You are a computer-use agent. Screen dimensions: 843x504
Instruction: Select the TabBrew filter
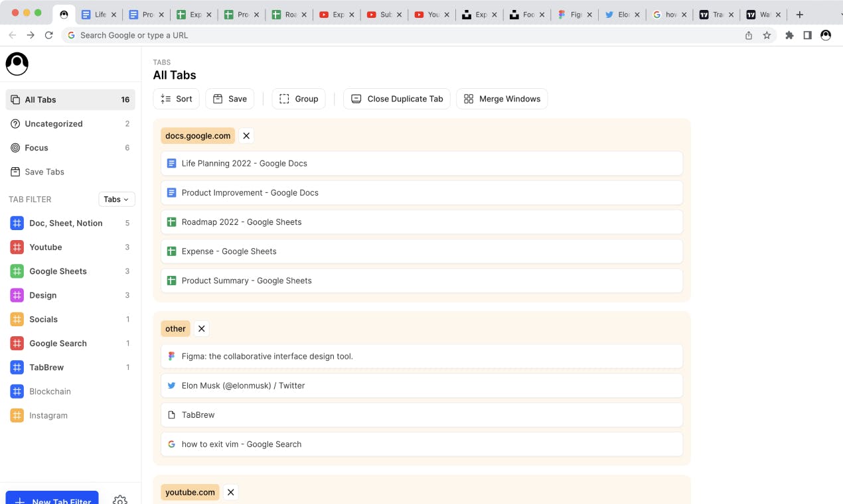click(70, 367)
